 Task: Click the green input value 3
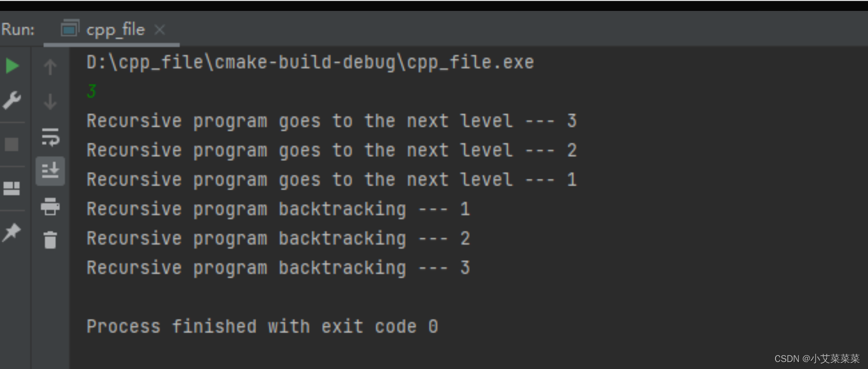(92, 91)
